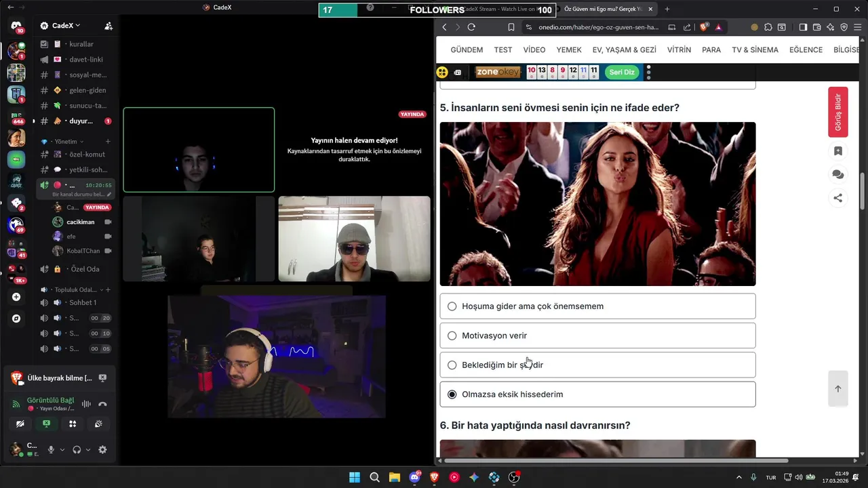Open the soundboard icon in voice panel
868x488 pixels.
click(x=98, y=424)
